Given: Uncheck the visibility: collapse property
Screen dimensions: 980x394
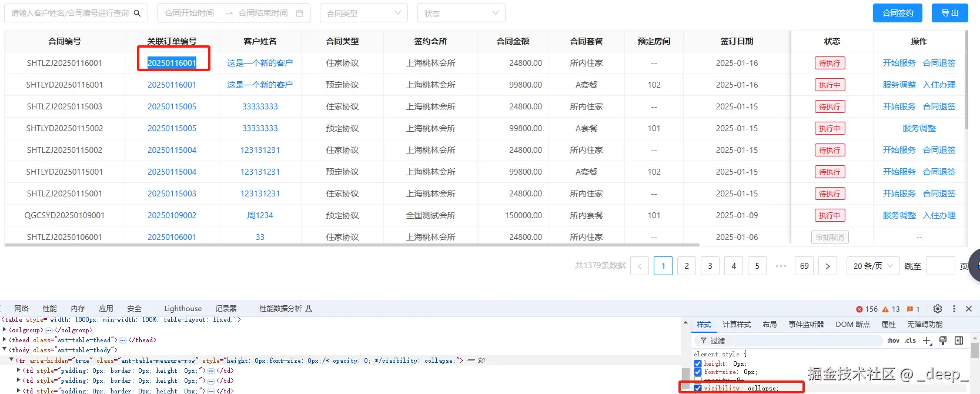Looking at the screenshot, I should (698, 388).
